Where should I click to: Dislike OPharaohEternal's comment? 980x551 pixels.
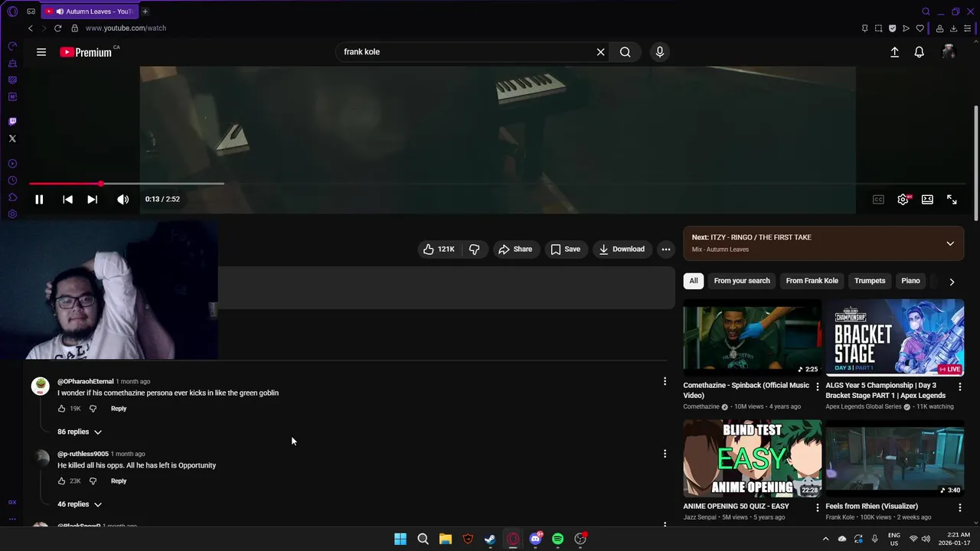93,409
